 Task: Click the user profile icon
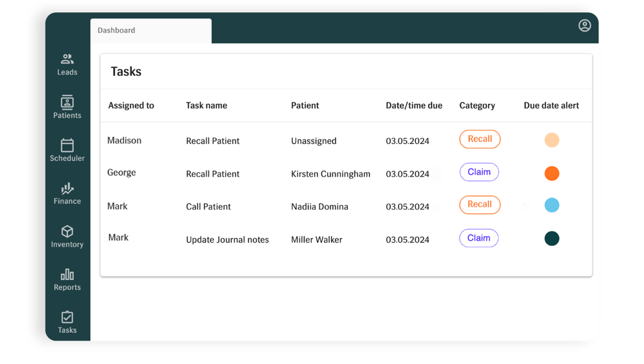(x=584, y=25)
